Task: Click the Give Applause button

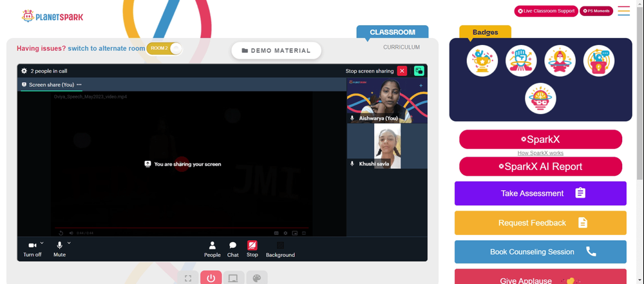Action: pyautogui.click(x=540, y=277)
